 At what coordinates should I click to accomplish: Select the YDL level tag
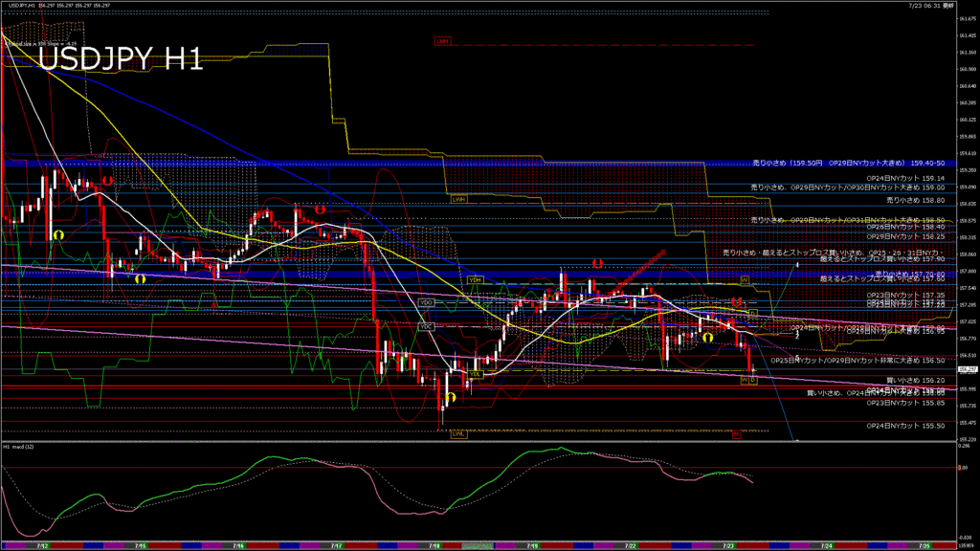click(473, 376)
